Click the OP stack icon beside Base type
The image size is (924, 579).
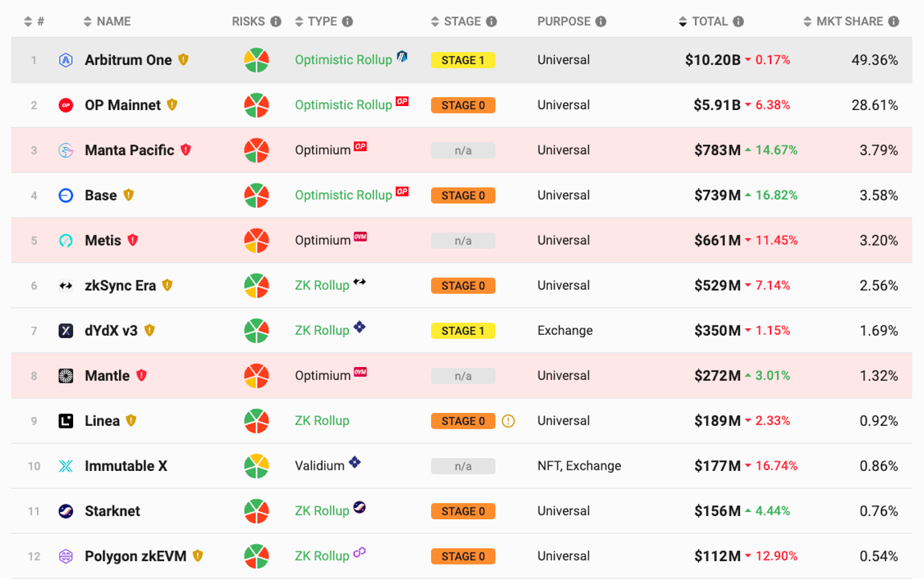(x=402, y=192)
